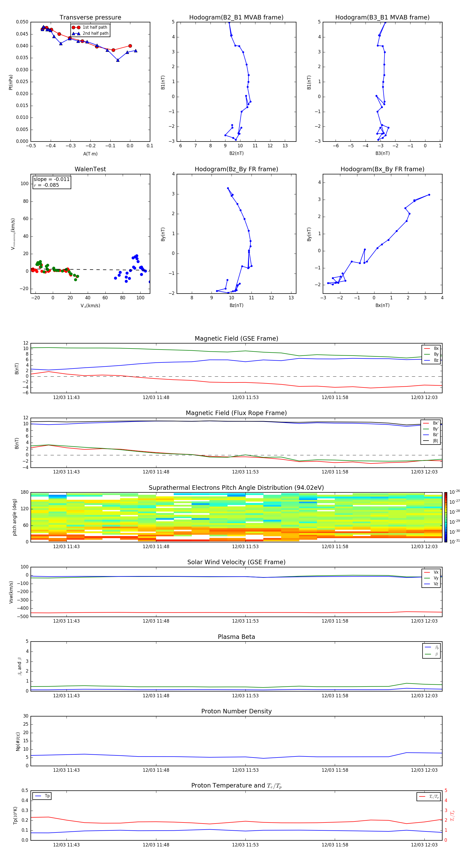
Task: Click the 'A(T·m)' x-axis label
Action: click(90, 154)
